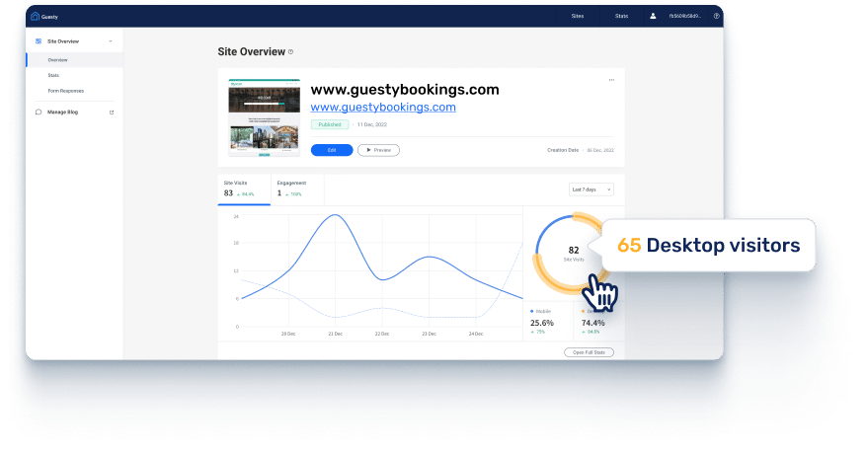Click the Creation Date label

point(563,150)
